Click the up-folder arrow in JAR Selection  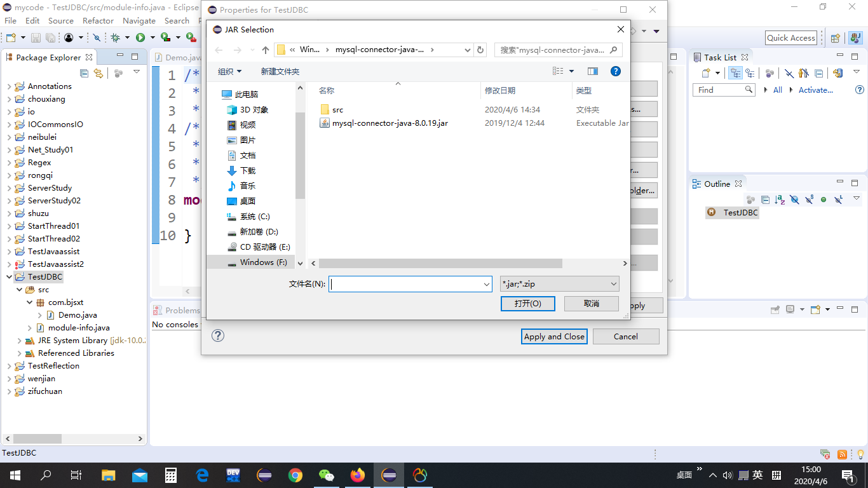pyautogui.click(x=266, y=50)
